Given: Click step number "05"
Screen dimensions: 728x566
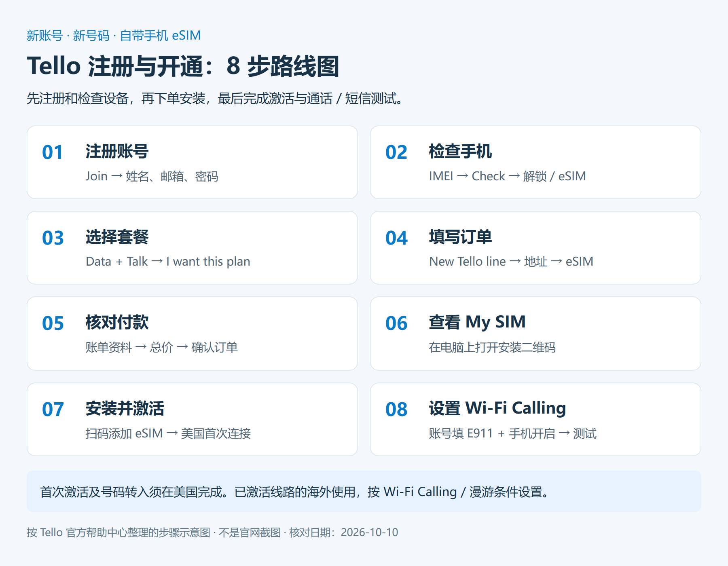Looking at the screenshot, I should [x=53, y=323].
